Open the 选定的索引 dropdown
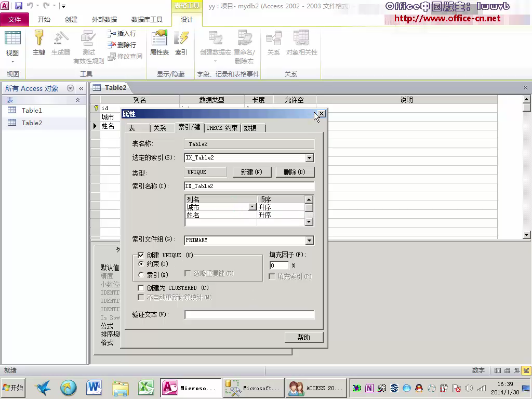The height and width of the screenshot is (399, 532). 310,158
